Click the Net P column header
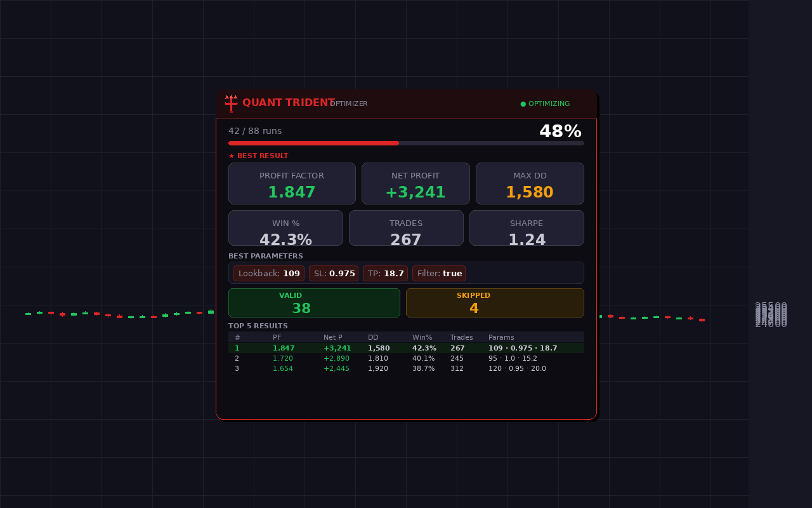This screenshot has height=508, width=812. tap(333, 338)
